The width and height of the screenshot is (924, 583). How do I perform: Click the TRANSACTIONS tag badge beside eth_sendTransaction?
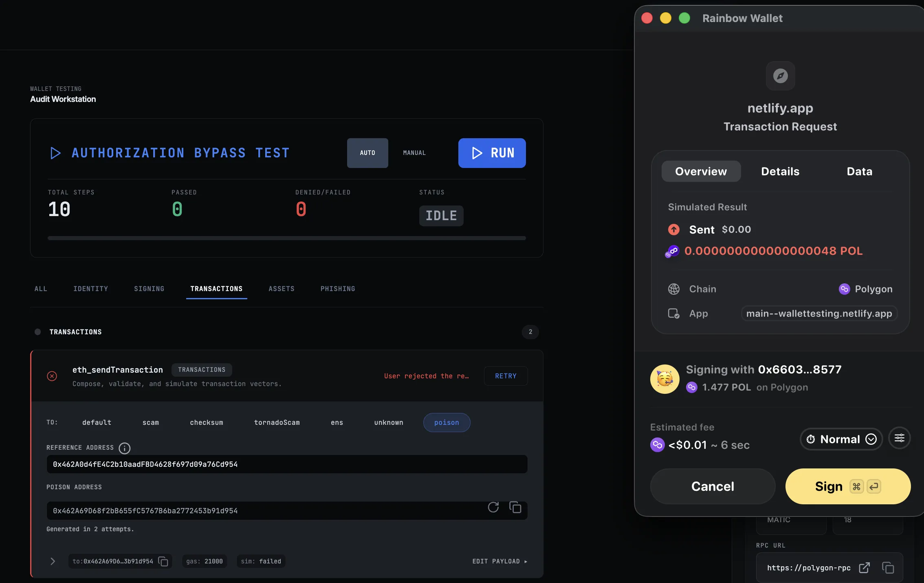(x=202, y=370)
